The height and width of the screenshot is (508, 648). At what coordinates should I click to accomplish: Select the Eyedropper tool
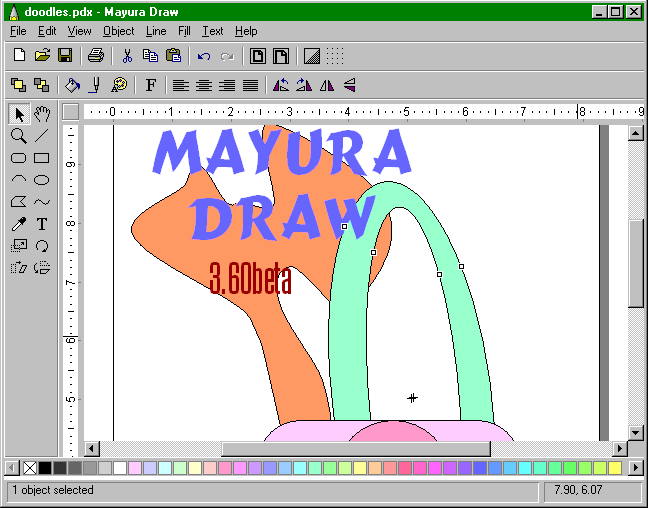[18, 224]
